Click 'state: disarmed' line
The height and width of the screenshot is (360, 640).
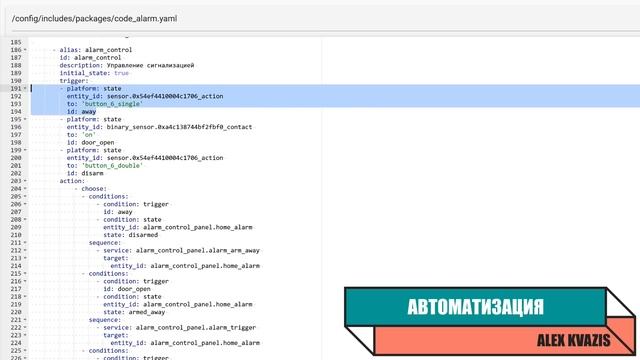[x=131, y=235]
